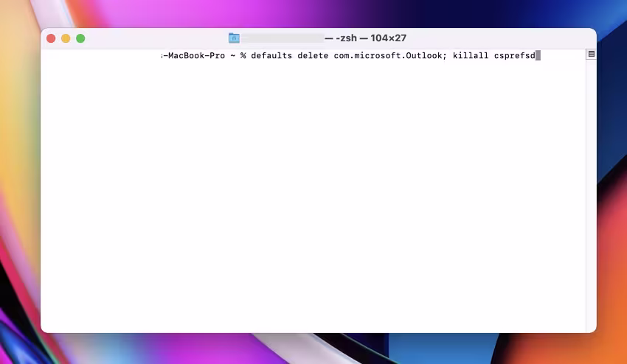Click the split pane icon at top right
The image size is (627, 364).
tap(592, 54)
